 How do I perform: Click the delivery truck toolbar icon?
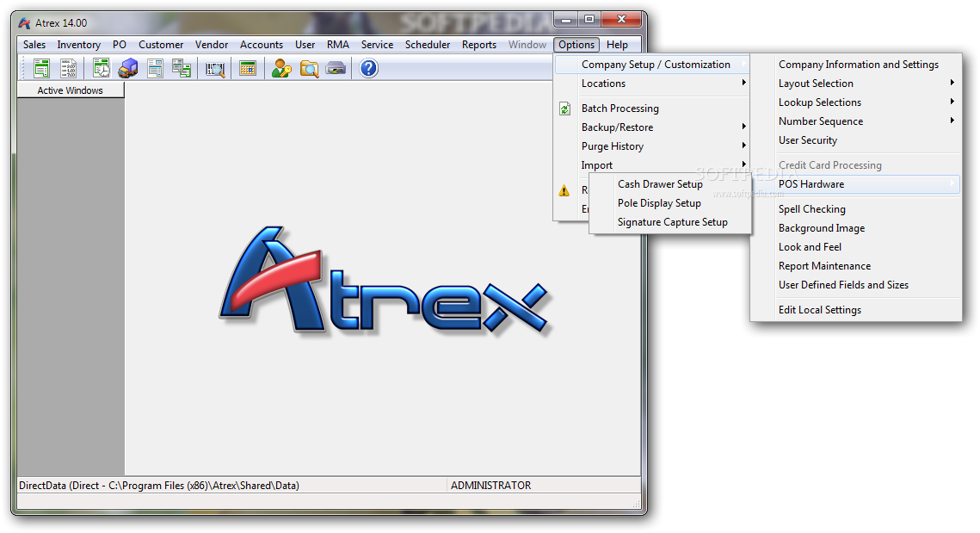tap(128, 68)
